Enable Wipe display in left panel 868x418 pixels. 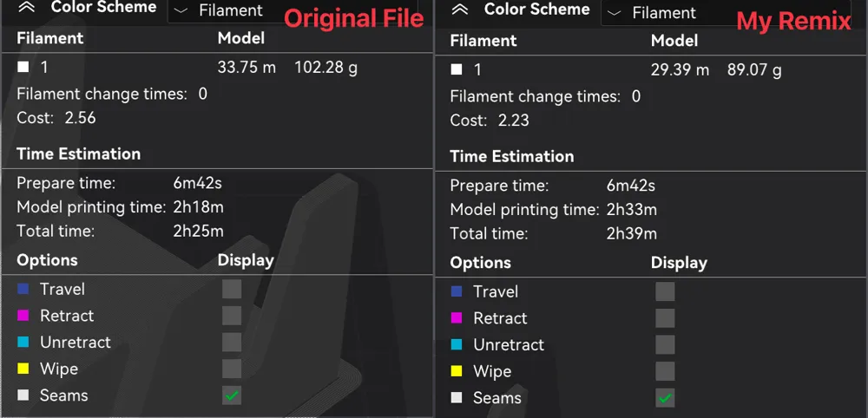click(x=232, y=369)
